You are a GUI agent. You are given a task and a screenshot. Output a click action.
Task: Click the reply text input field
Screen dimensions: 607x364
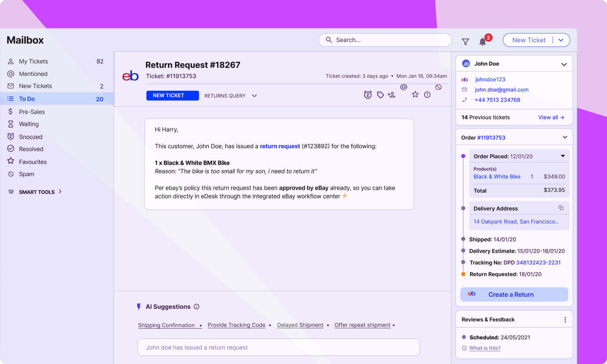tap(278, 347)
